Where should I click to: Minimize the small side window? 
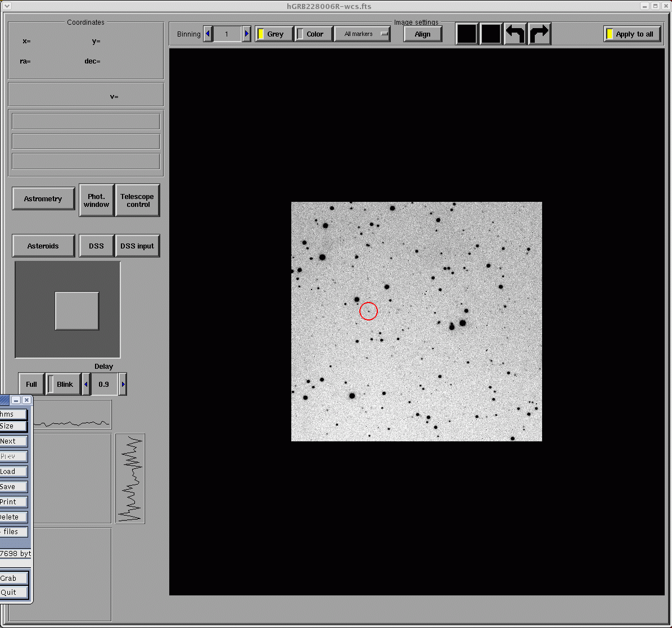pyautogui.click(x=16, y=400)
